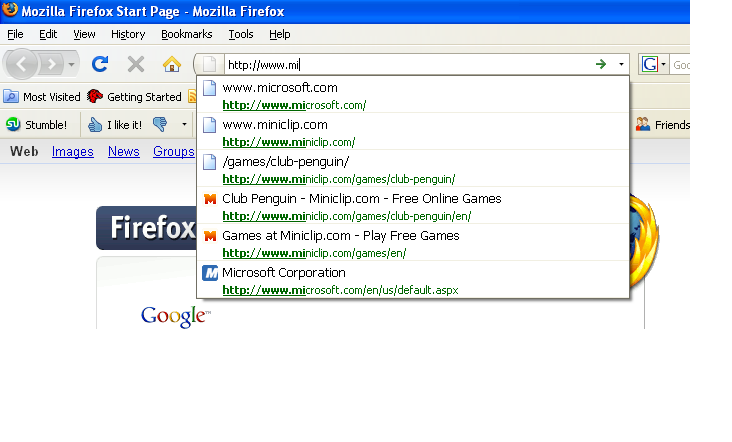
Task: Open the Getting Started bookmark
Action: tap(134, 97)
